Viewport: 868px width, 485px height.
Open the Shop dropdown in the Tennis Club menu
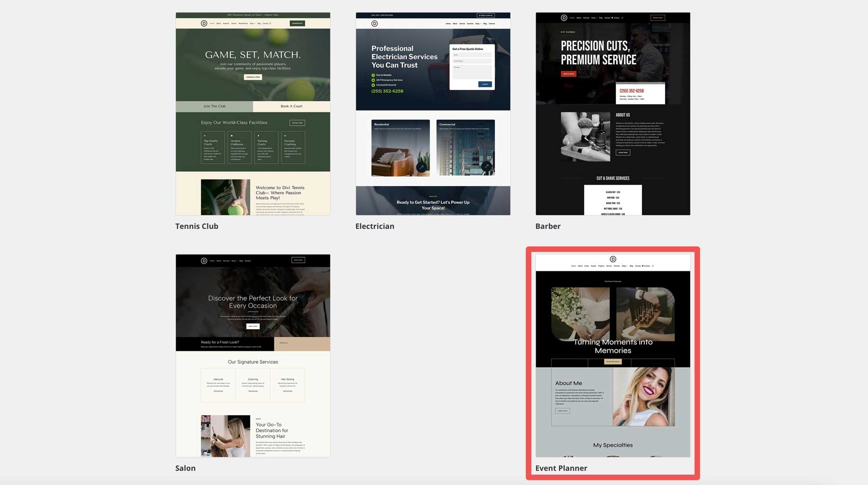252,23
